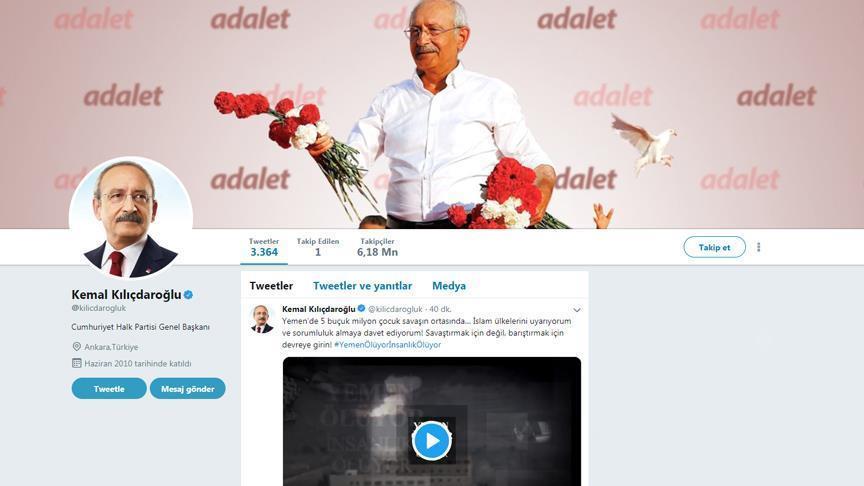Open the Takip Edilen following list

pyautogui.click(x=318, y=247)
